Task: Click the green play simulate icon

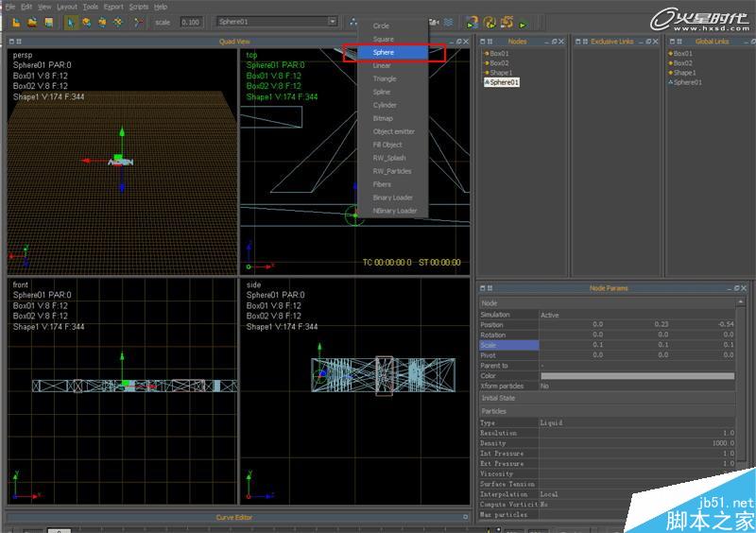Action: pos(523,23)
